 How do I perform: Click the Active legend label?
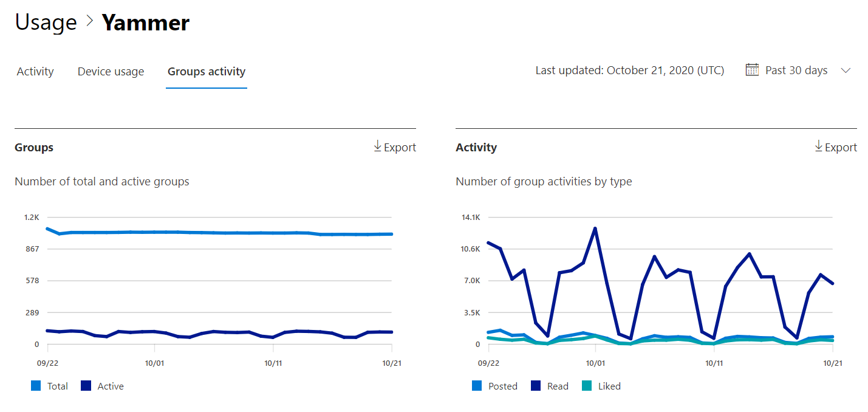(111, 386)
